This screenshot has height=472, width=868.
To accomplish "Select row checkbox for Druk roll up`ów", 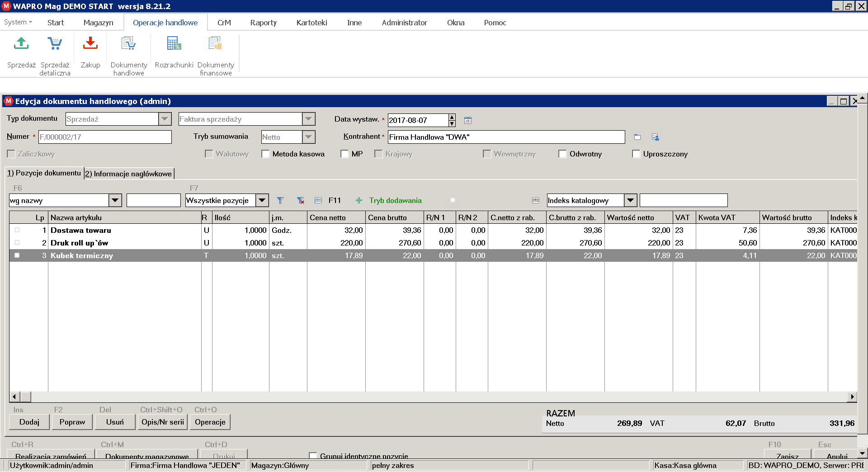I will tap(17, 243).
